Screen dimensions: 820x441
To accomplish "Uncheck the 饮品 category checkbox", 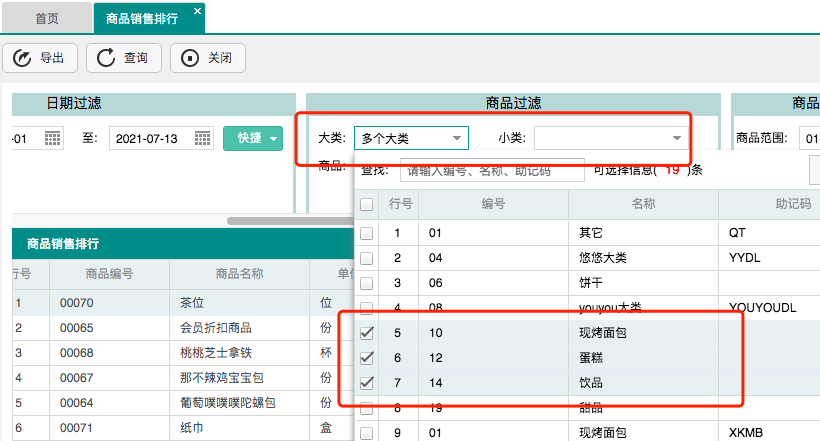I will (366, 383).
